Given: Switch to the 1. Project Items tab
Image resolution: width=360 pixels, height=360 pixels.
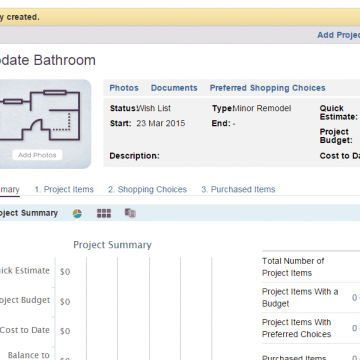Looking at the screenshot, I should (x=64, y=189).
